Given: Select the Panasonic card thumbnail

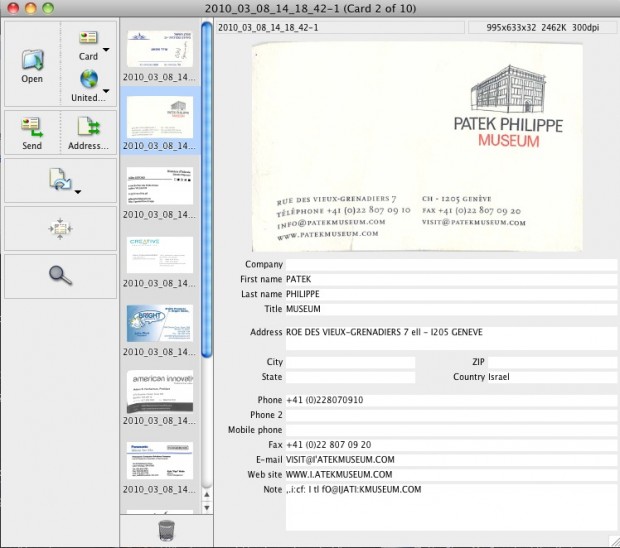Looking at the screenshot, I should tap(160, 461).
